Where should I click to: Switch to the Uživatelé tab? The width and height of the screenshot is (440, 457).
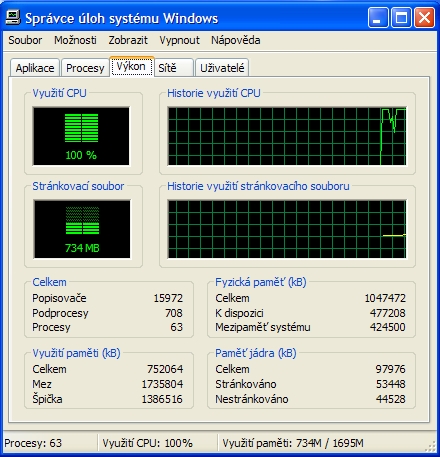[222, 68]
